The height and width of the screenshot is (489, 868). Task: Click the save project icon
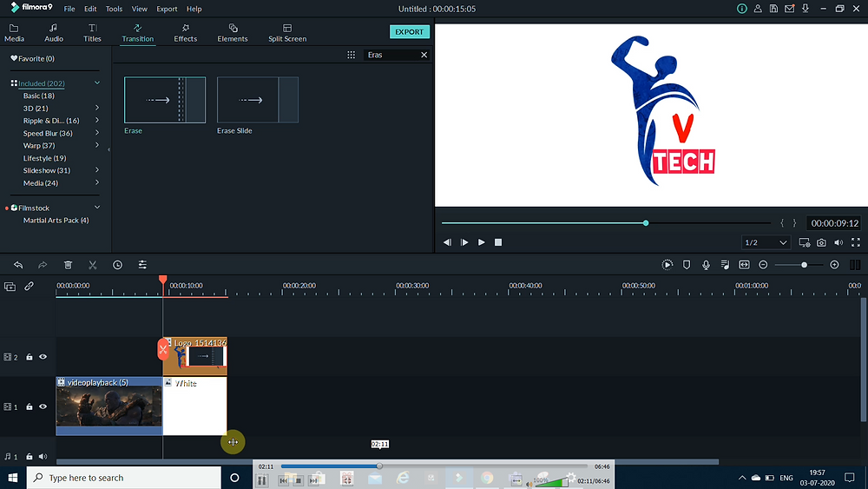coord(773,9)
